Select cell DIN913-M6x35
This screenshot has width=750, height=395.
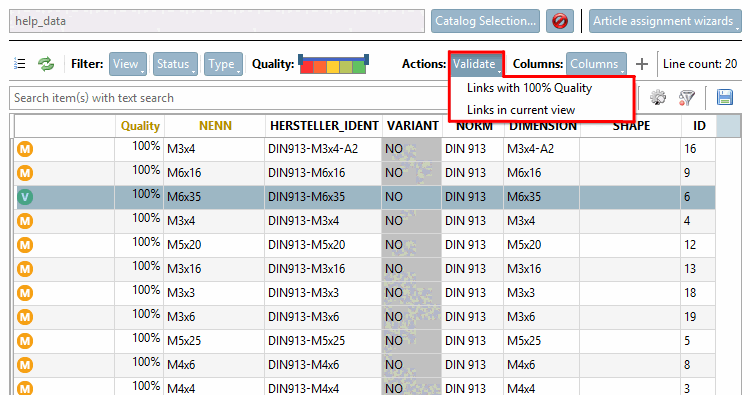pos(323,197)
